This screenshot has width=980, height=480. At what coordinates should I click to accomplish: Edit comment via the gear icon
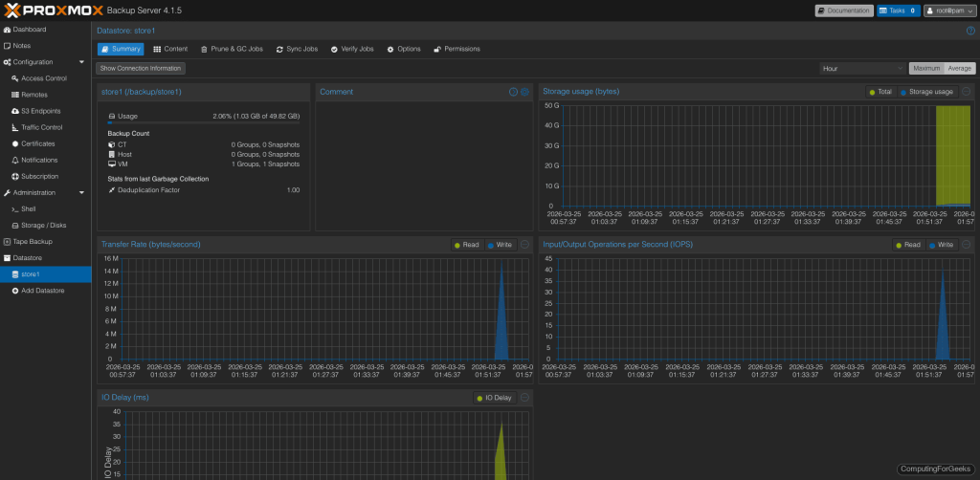coord(525,92)
